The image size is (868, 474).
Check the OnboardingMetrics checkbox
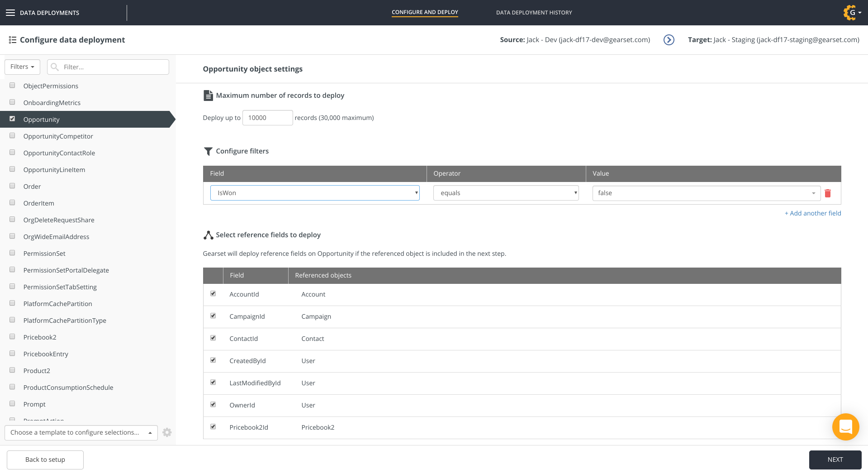tap(12, 102)
